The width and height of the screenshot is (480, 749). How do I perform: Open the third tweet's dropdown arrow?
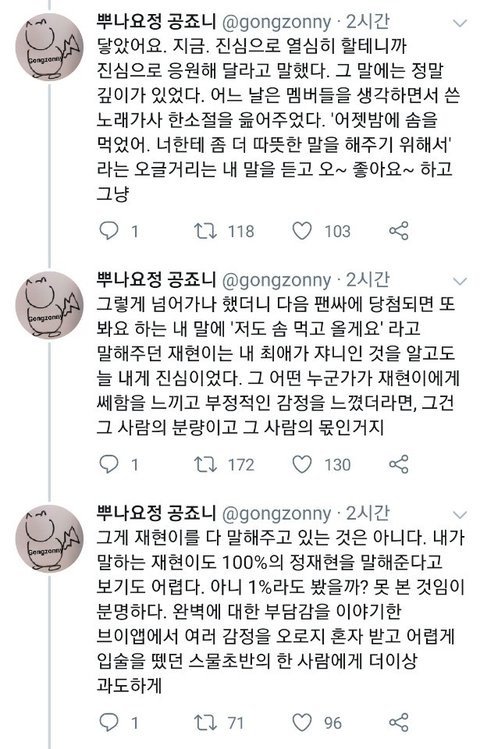click(459, 514)
